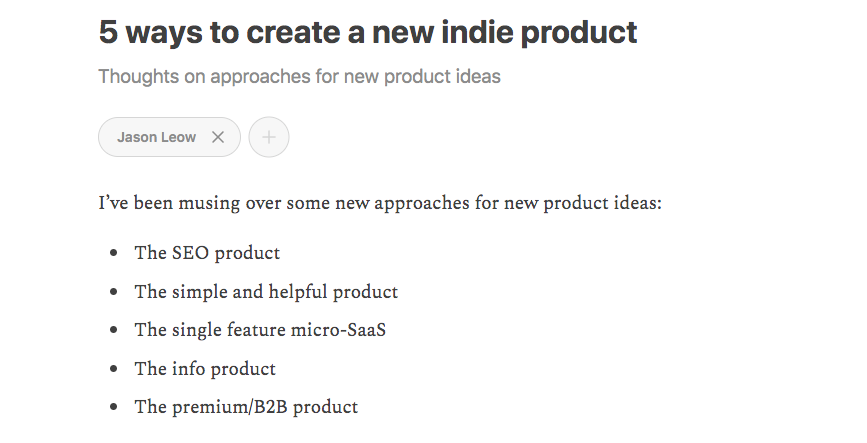Click the article title heading
Image resolution: width=867 pixels, height=443 pixels.
(x=367, y=32)
